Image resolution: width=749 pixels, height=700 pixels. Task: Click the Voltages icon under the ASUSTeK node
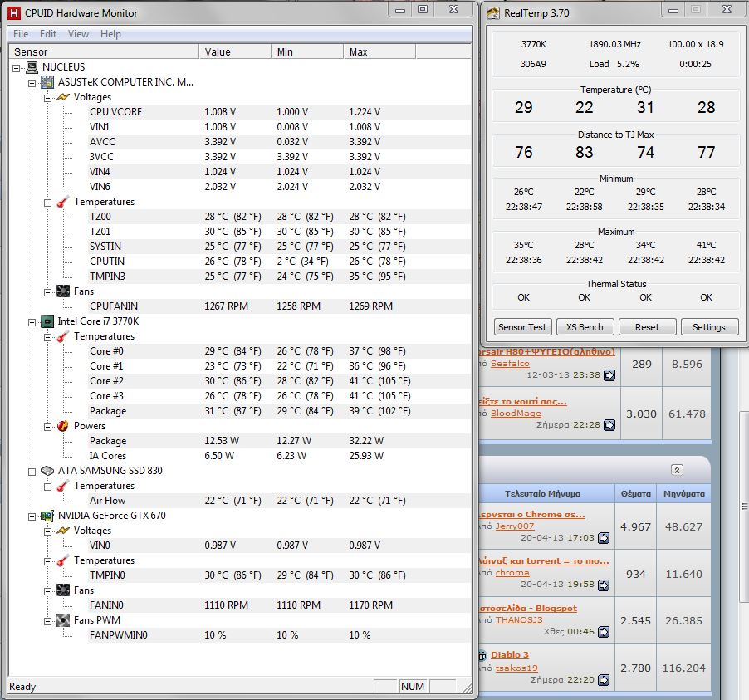pyautogui.click(x=63, y=97)
